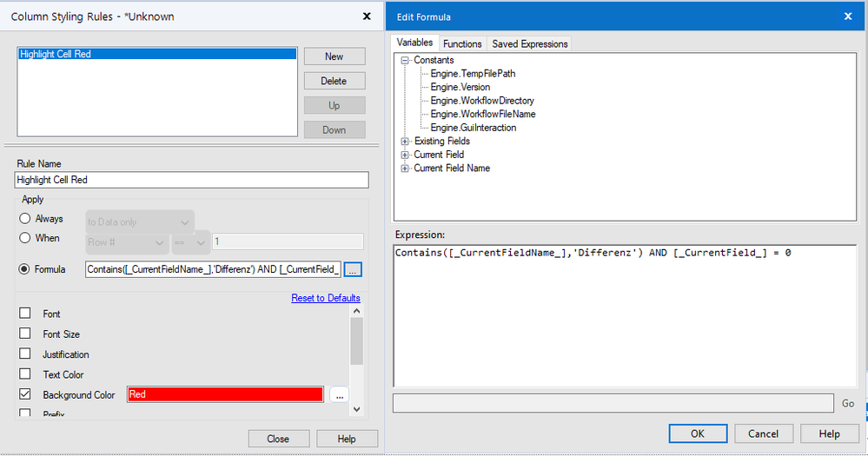Select Engine.WorkflowDirectory constant
Screen dimensions: 868x456
tap(482, 101)
